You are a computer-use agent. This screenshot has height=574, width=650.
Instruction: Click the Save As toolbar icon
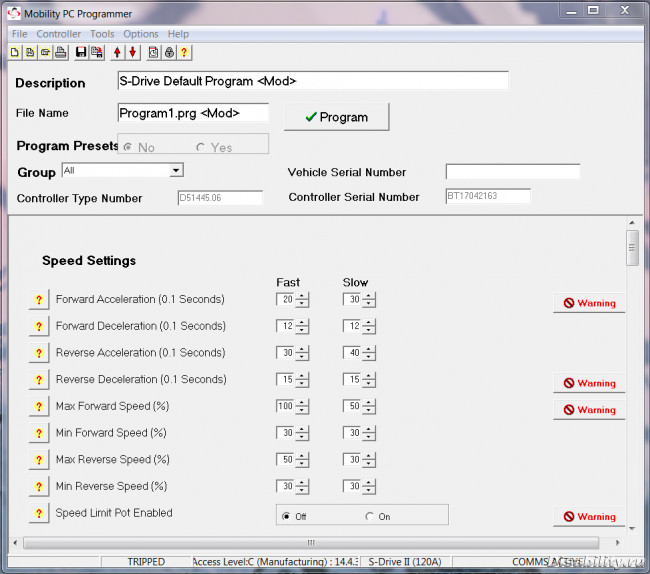pos(97,53)
